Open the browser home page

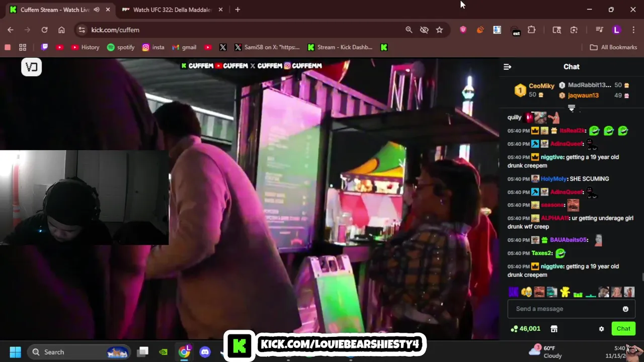pos(61,30)
